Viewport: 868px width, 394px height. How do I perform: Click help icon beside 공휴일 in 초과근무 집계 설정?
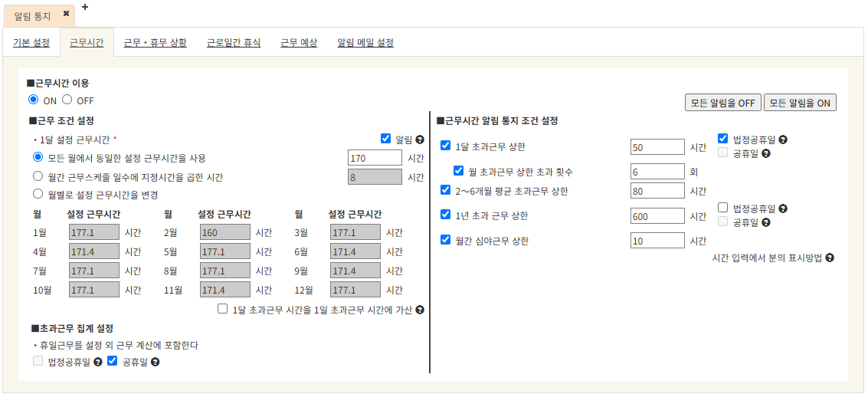[x=155, y=362]
